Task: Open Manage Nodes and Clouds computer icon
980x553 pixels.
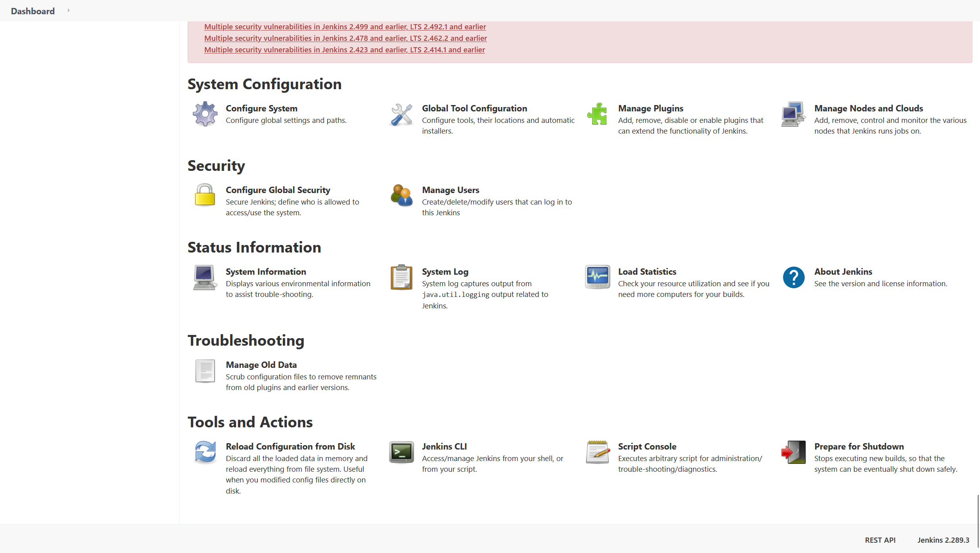Action: [793, 114]
